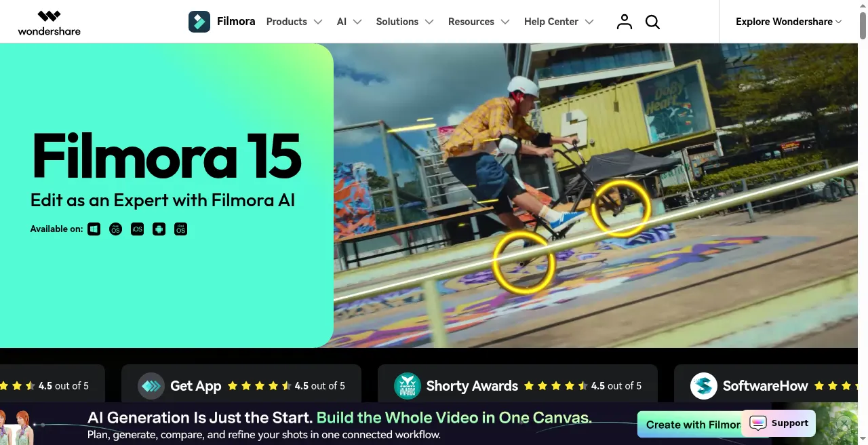Viewport: 868px width, 445px height.
Task: Click the "Available on:" label
Action: (x=57, y=229)
